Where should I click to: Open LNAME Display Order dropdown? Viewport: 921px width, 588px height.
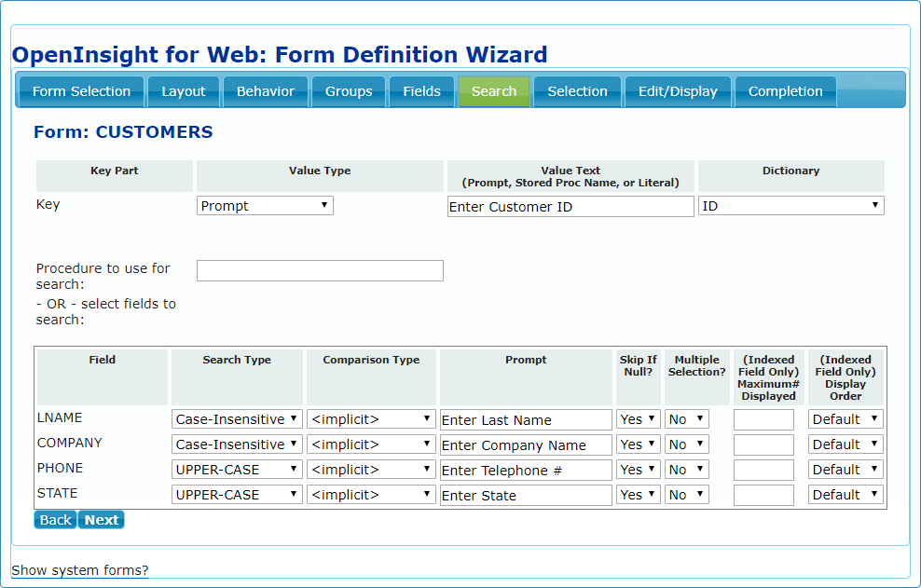click(x=845, y=419)
